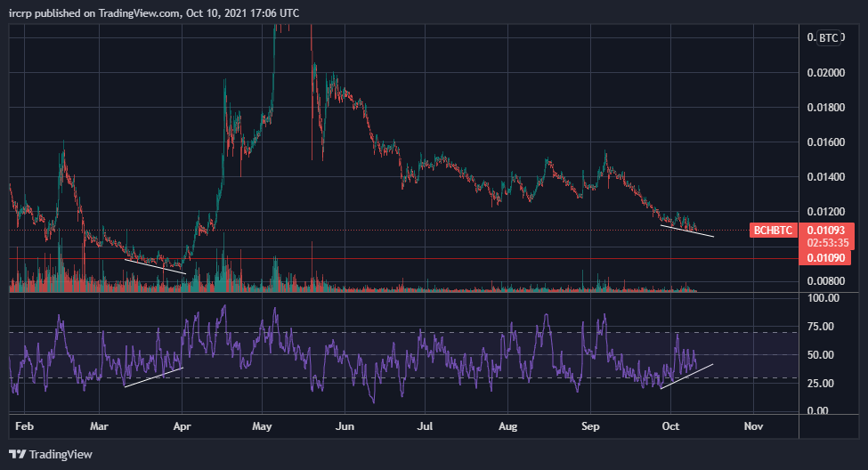Click the May time axis label
This screenshot has width=868, height=470.
pos(262,426)
